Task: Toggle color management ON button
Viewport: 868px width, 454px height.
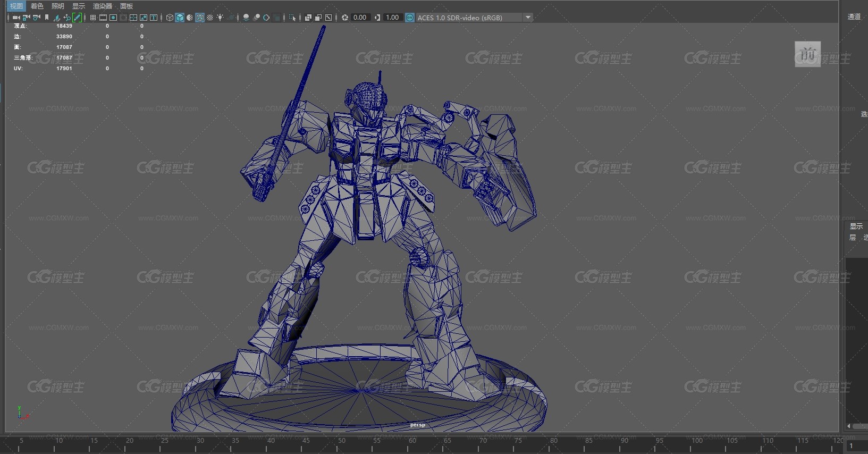Action: pos(410,18)
